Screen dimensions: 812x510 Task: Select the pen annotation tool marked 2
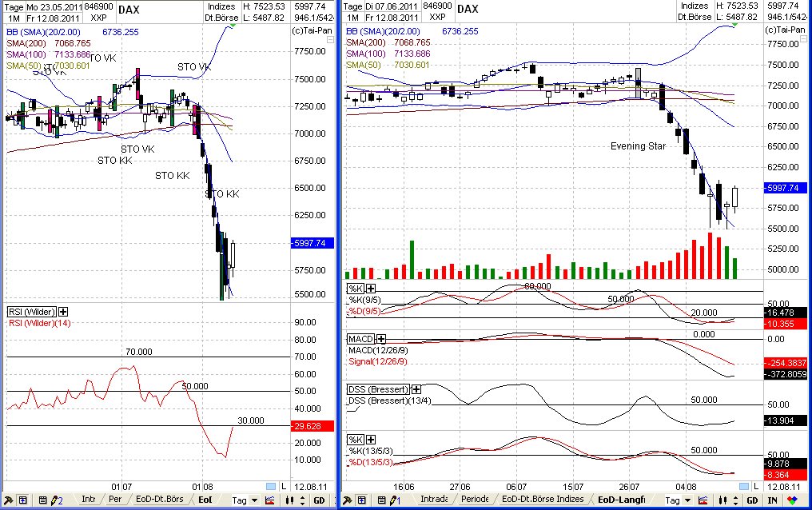[55, 499]
